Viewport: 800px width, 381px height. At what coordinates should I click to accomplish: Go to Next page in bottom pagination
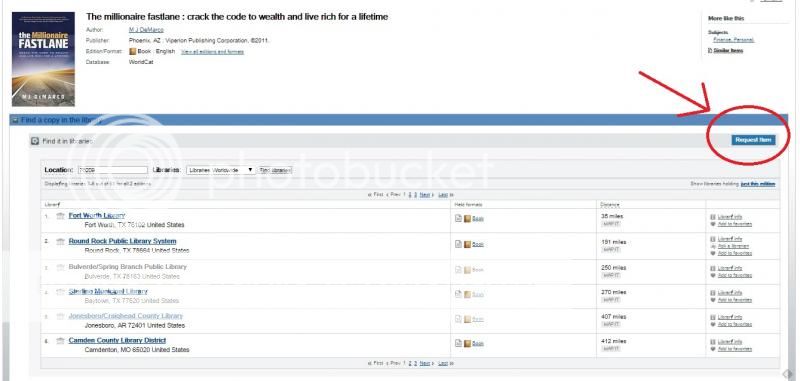click(x=426, y=363)
